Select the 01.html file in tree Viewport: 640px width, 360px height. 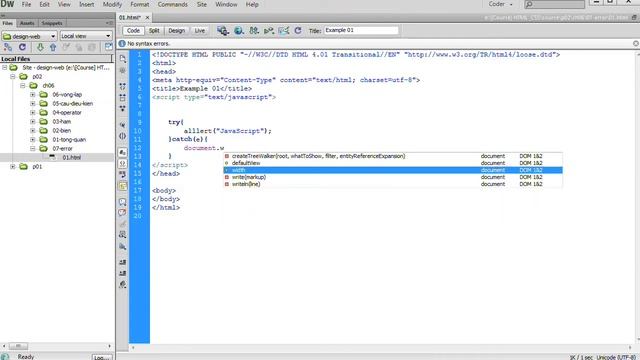(x=71, y=158)
